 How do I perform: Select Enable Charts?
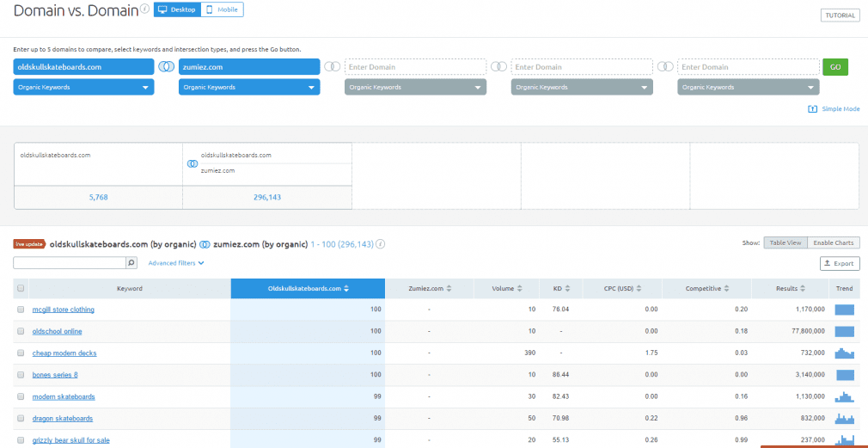[834, 242]
